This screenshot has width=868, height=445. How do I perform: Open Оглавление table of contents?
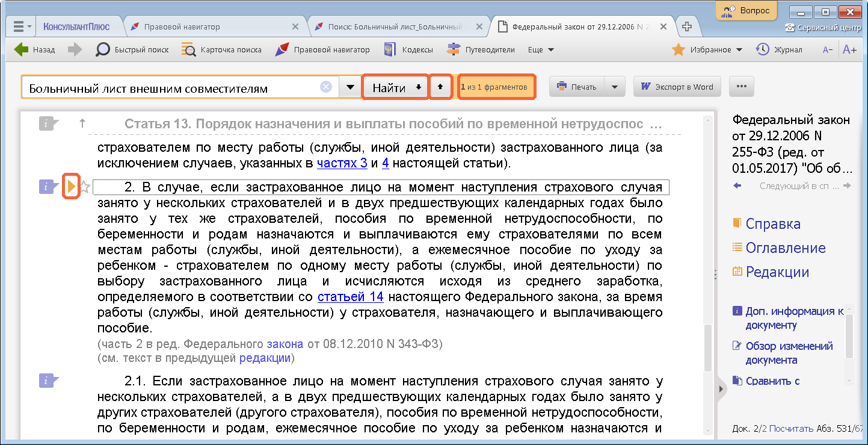[x=779, y=248]
